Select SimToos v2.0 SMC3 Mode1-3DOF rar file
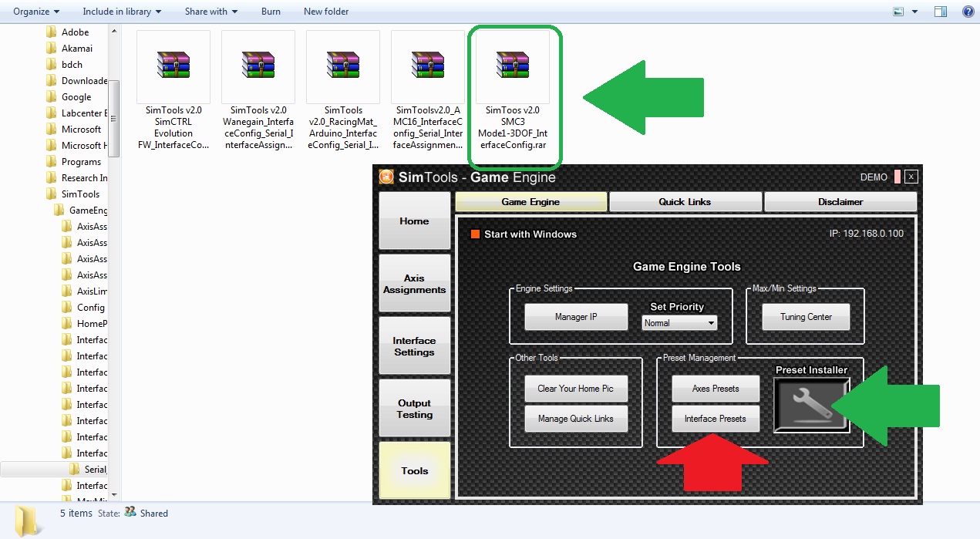This screenshot has height=539, width=980. point(513,90)
